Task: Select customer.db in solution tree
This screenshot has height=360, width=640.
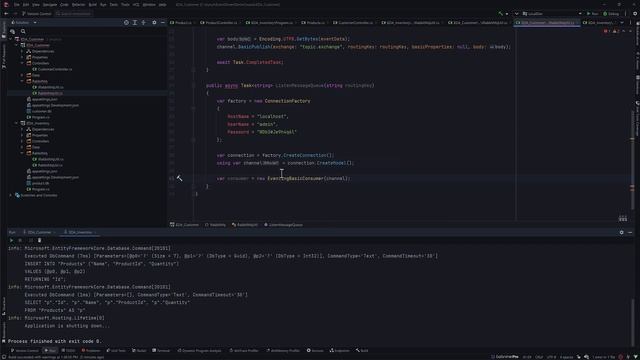Action: (x=39, y=111)
